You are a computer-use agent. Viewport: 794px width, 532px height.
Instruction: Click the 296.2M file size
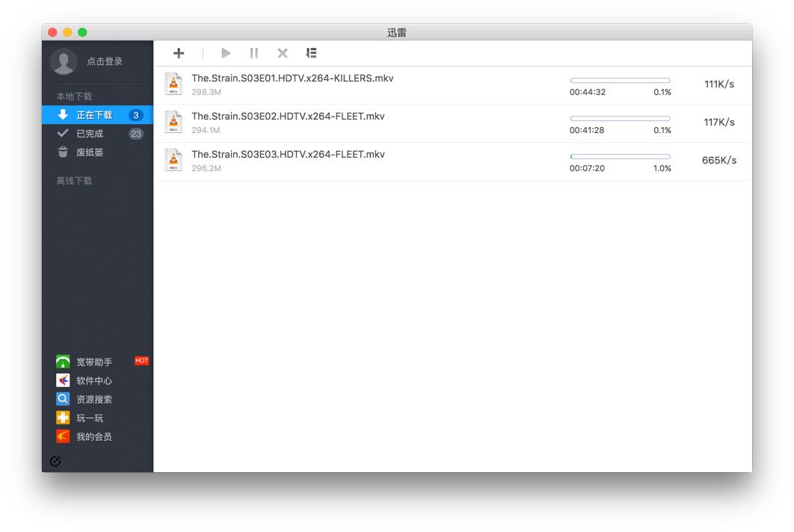pos(206,168)
